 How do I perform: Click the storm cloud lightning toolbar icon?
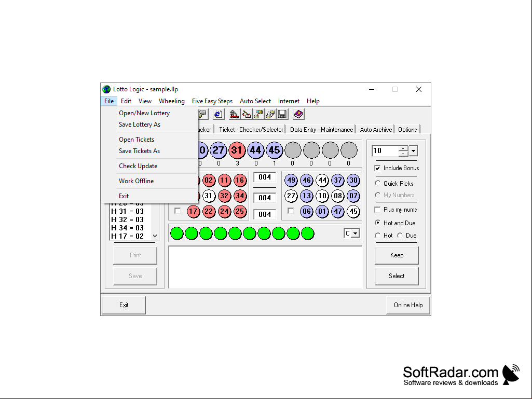click(203, 114)
